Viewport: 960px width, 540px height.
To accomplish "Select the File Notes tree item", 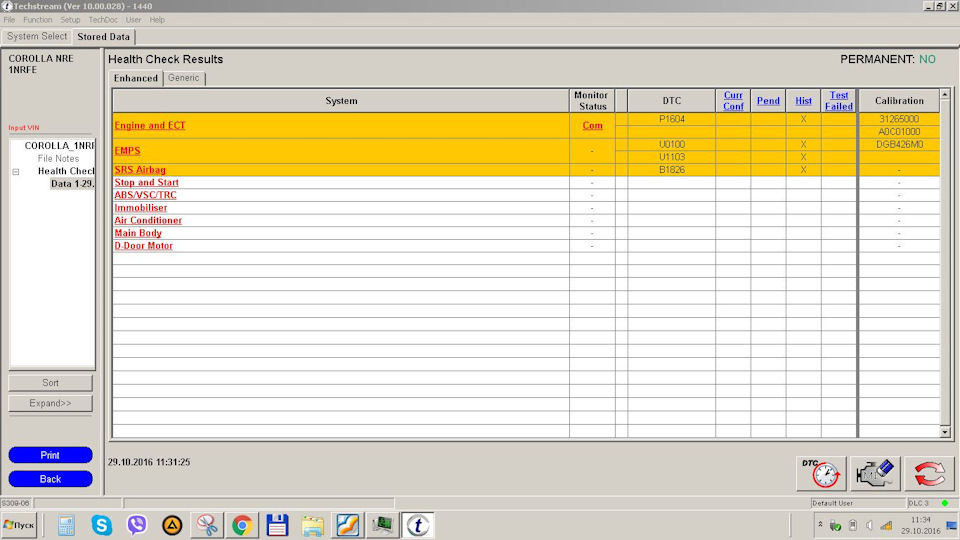I will (x=58, y=159).
